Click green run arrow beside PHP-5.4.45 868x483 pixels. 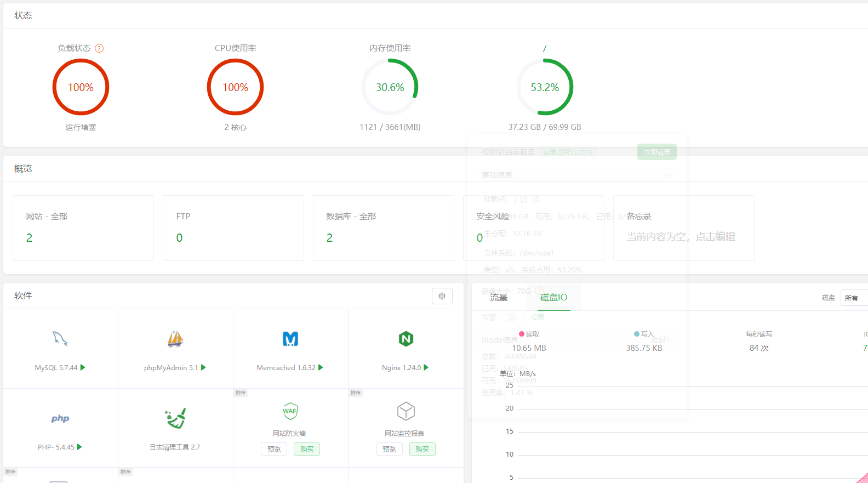(79, 447)
